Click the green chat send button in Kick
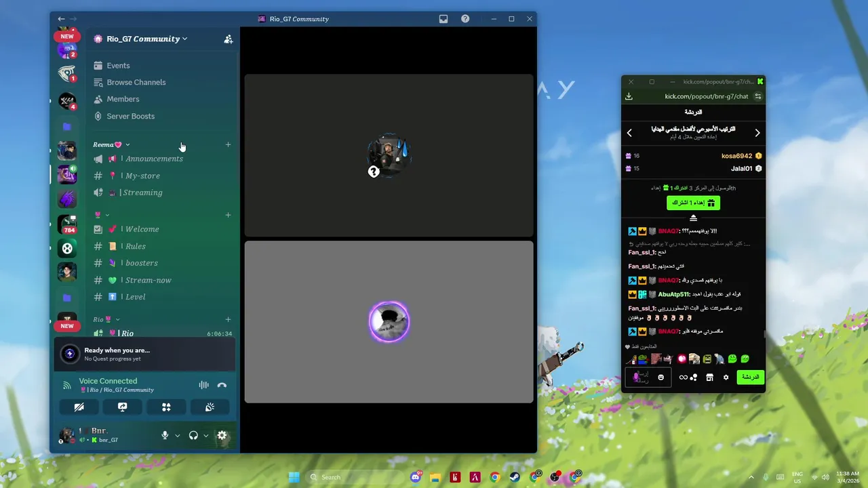The height and width of the screenshot is (488, 868). [x=750, y=377]
